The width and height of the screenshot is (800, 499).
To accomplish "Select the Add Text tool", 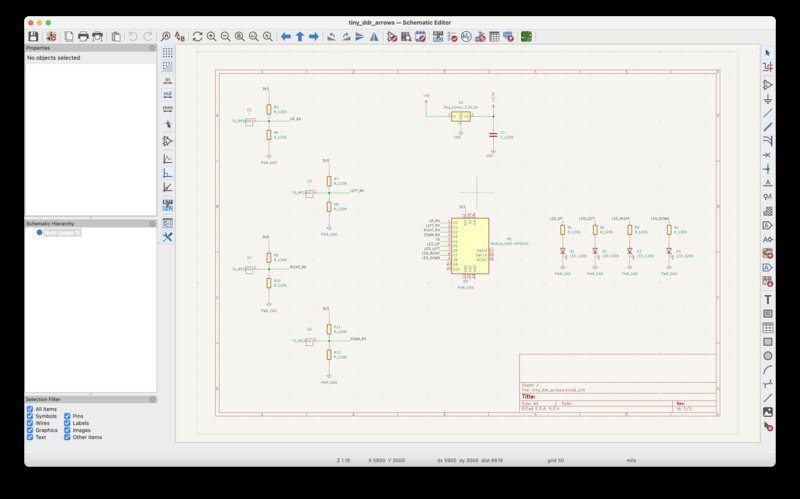I will (768, 299).
